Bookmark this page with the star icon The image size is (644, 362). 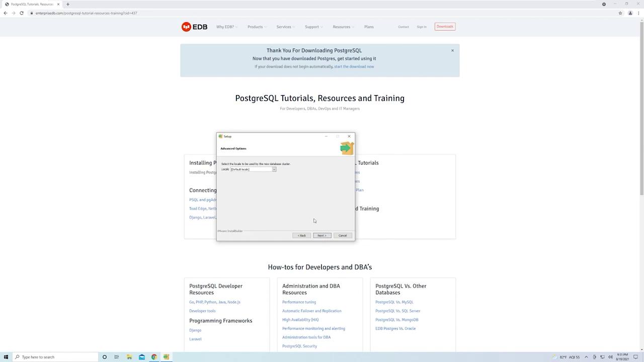pyautogui.click(x=620, y=13)
